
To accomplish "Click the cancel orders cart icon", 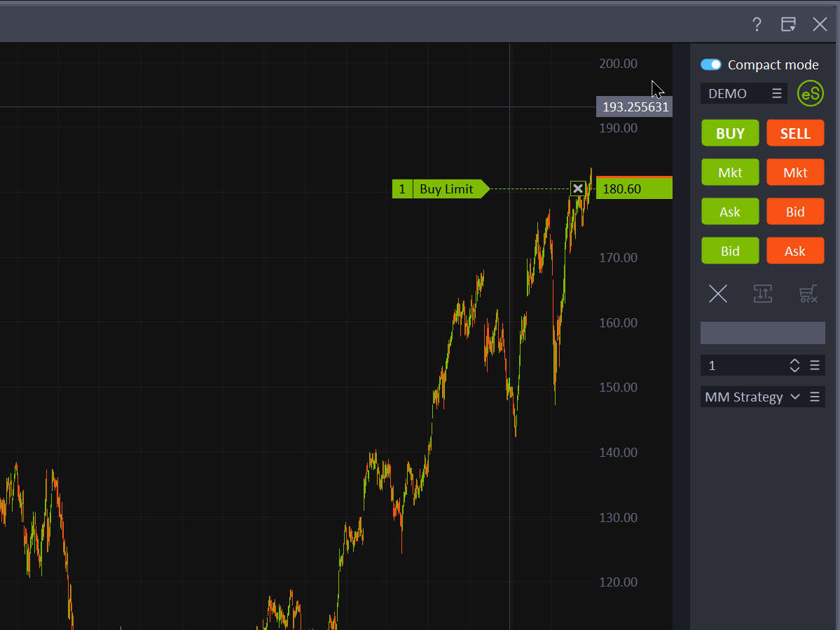I will pos(808,294).
